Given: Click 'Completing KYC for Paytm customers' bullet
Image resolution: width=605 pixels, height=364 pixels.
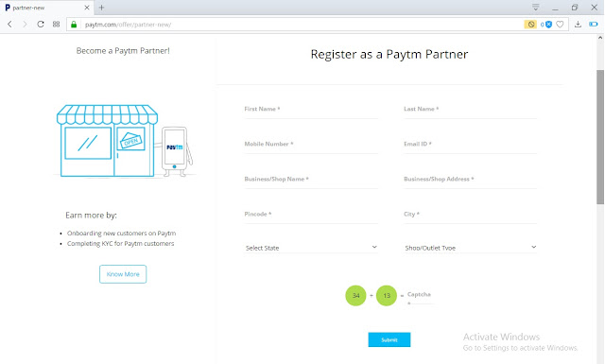Looking at the screenshot, I should click(x=120, y=244).
